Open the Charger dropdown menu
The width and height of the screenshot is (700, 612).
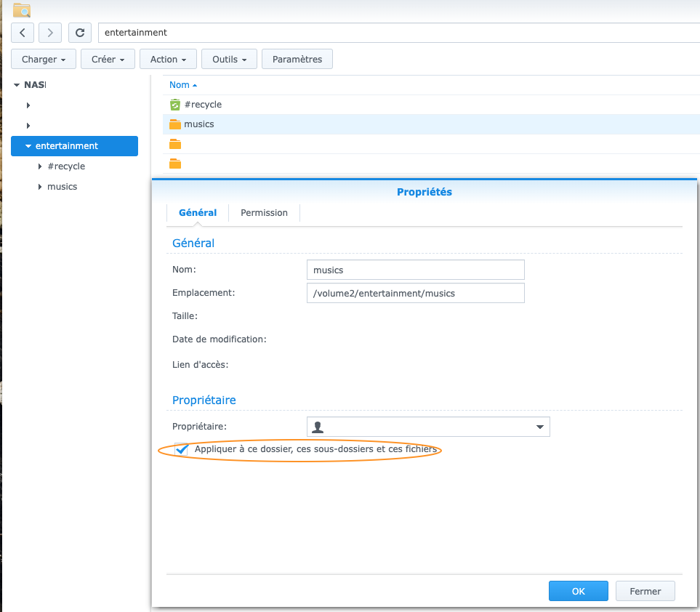(x=44, y=59)
